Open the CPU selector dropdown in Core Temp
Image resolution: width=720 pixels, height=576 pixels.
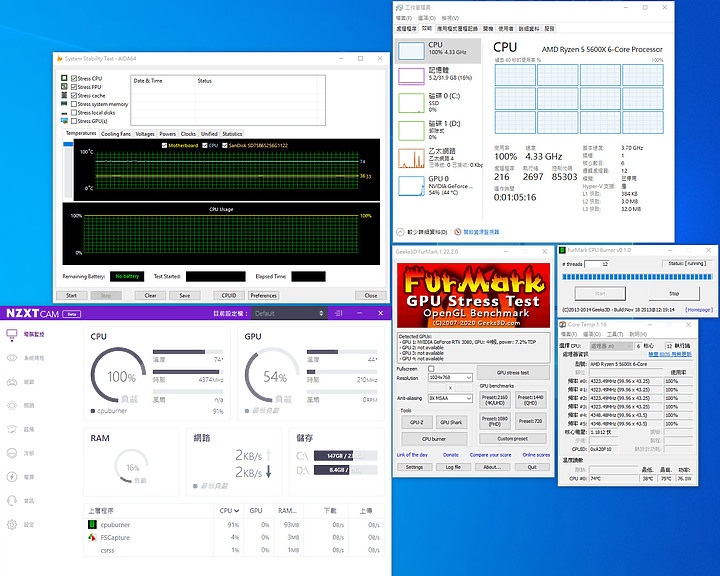pos(610,346)
